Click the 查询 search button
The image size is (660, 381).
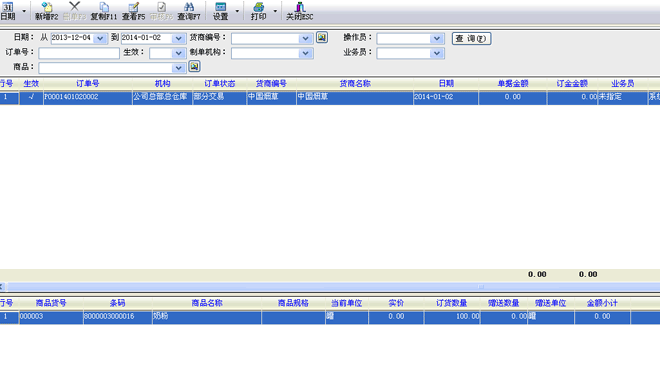(x=471, y=38)
